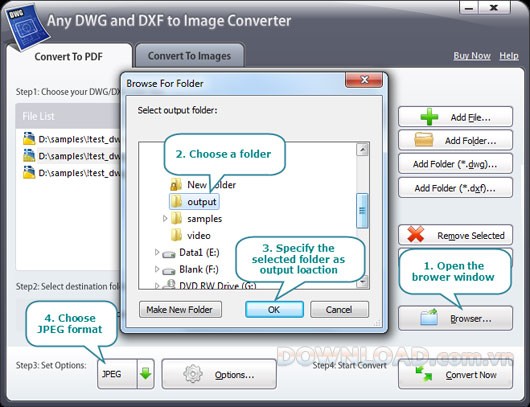The width and height of the screenshot is (530, 407).
Task: Click the Add Folder (*.dxf) button
Action: (x=455, y=188)
